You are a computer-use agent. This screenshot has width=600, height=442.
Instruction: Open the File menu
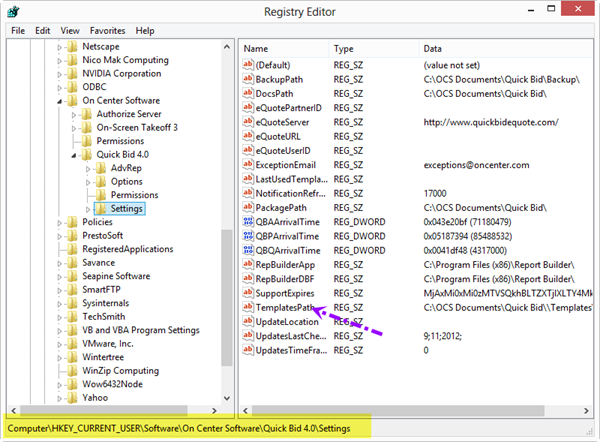(18, 31)
